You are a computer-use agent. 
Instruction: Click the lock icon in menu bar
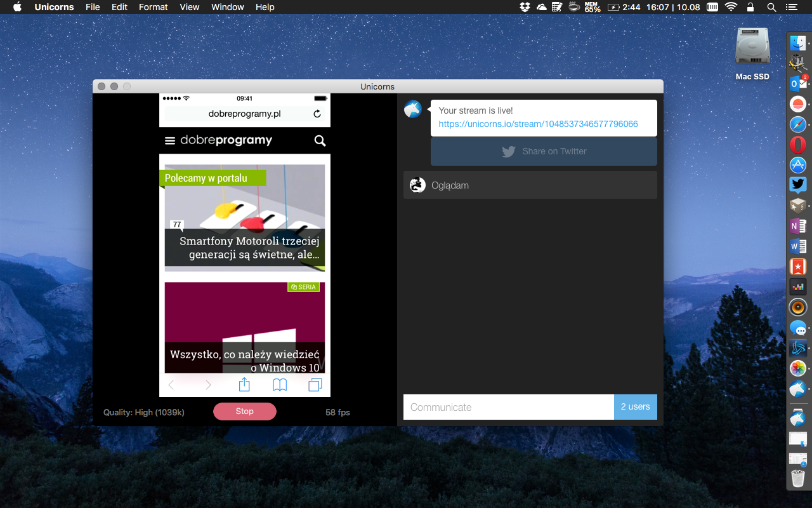751,7
